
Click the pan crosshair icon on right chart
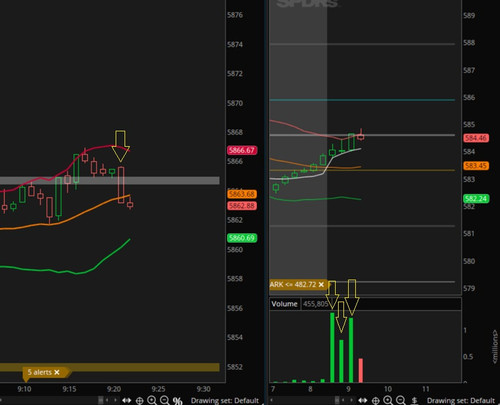coord(376,401)
